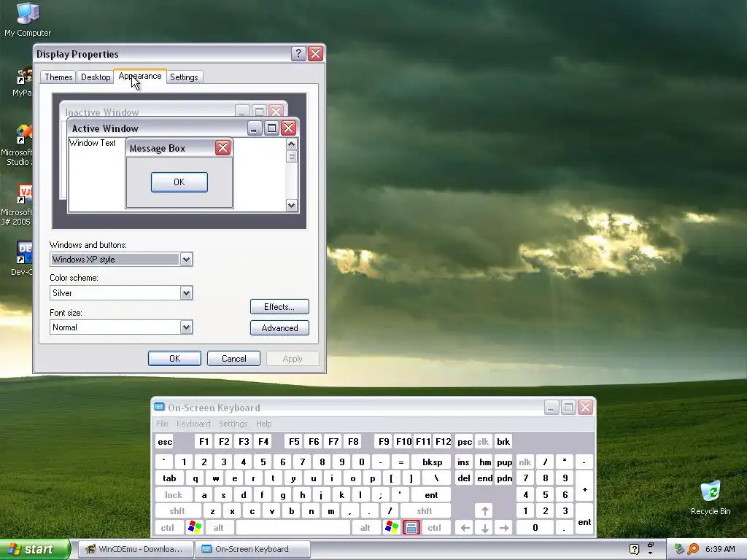Click the Message Box title in preview
Viewport: 747px width, 560px height.
(158, 148)
